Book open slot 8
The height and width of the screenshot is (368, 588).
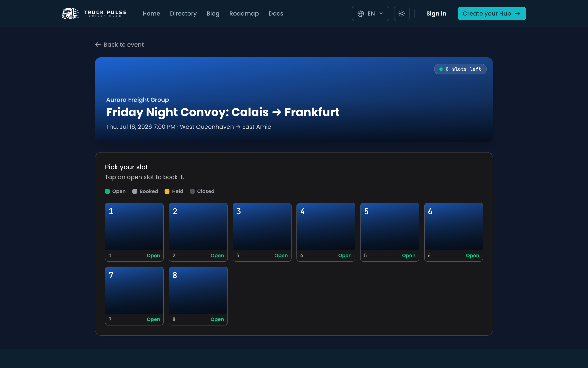pos(198,296)
